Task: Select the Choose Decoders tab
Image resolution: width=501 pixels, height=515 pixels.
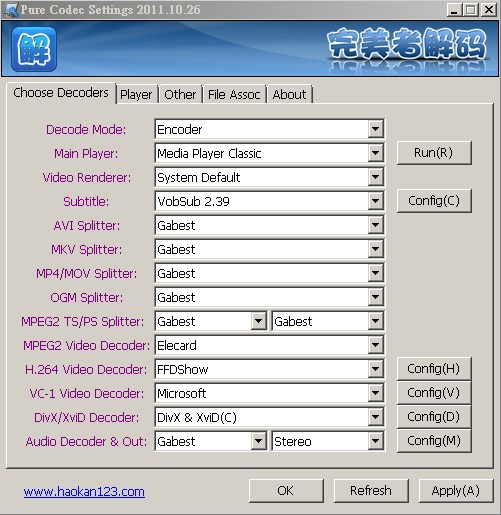Action: click(61, 93)
